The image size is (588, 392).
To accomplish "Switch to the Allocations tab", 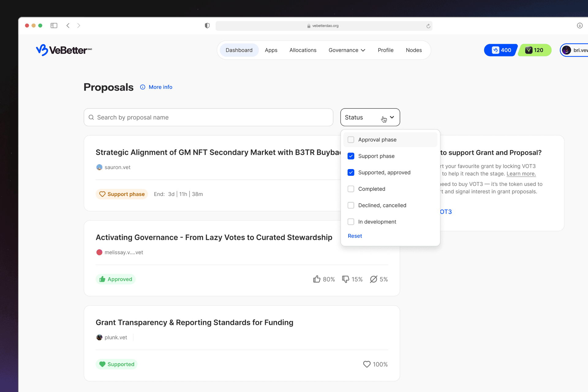I will 303,50.
